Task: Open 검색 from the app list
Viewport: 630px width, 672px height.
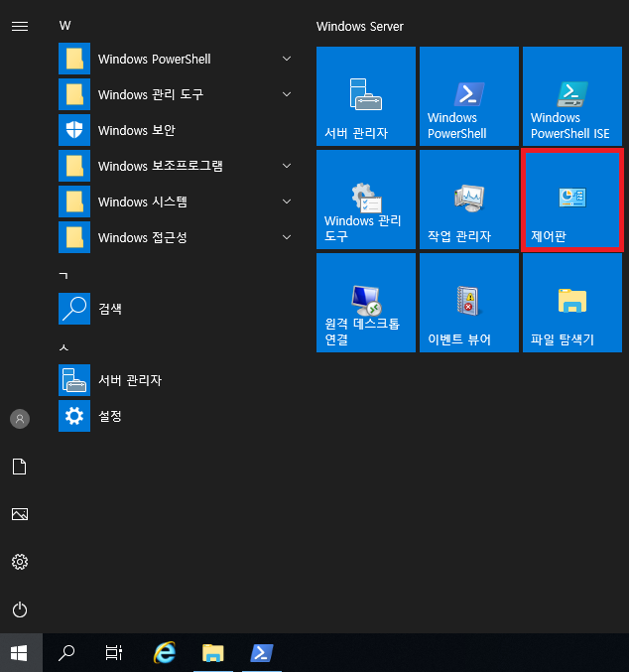Action: coord(176,309)
